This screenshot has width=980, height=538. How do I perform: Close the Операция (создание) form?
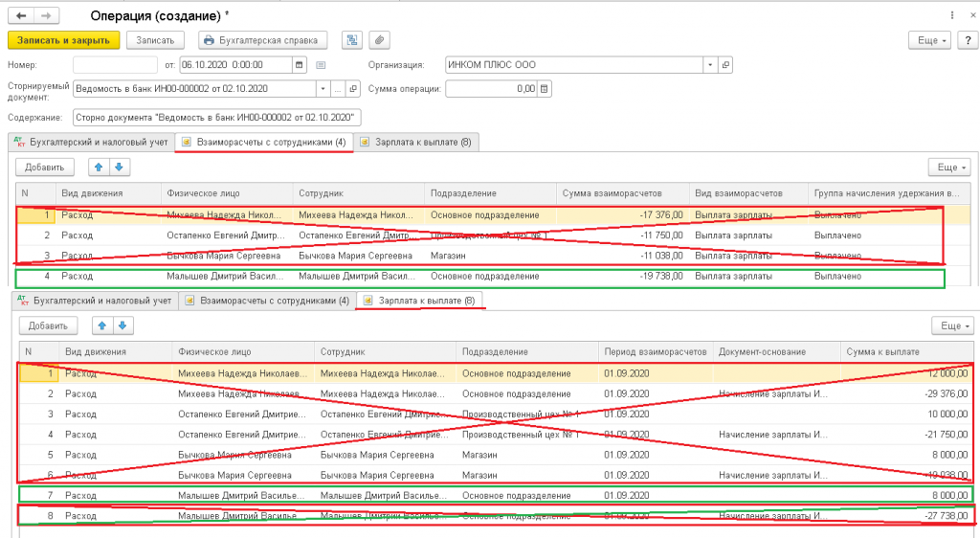coord(973,15)
